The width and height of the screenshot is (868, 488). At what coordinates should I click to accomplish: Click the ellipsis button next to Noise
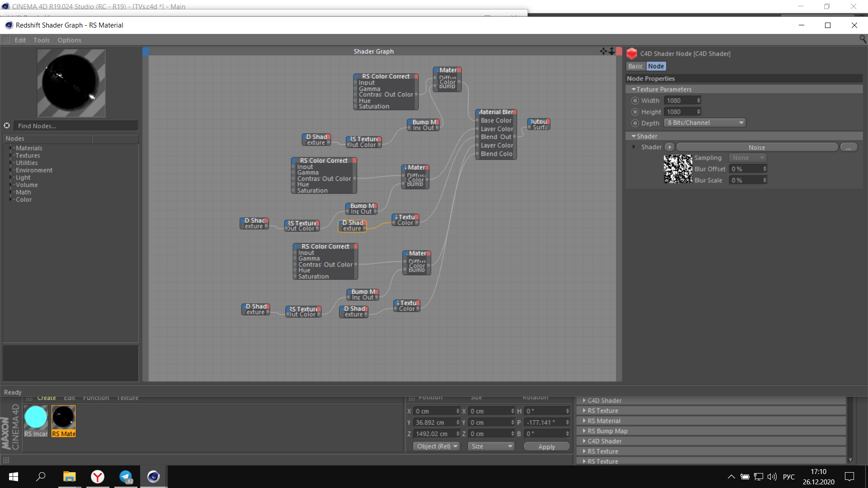[x=849, y=147]
